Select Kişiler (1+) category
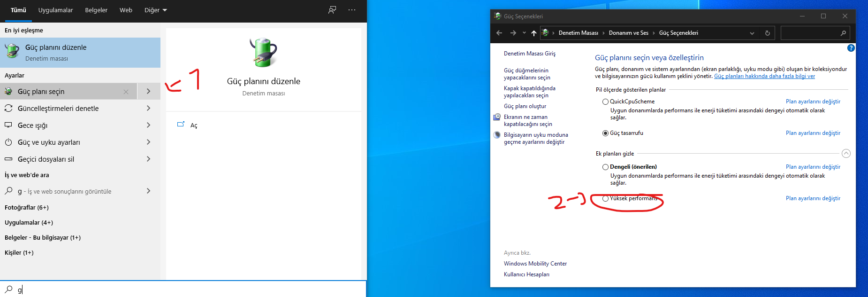This screenshot has height=297, width=868. [x=19, y=252]
